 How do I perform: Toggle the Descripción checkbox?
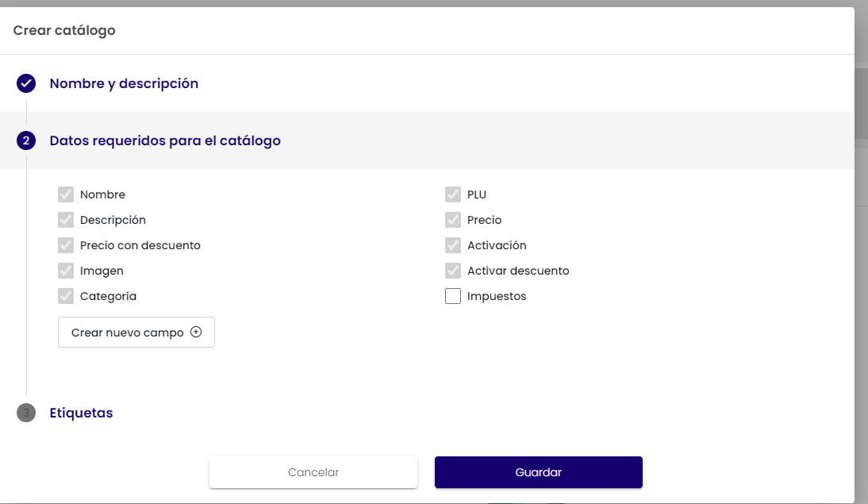coord(66,220)
